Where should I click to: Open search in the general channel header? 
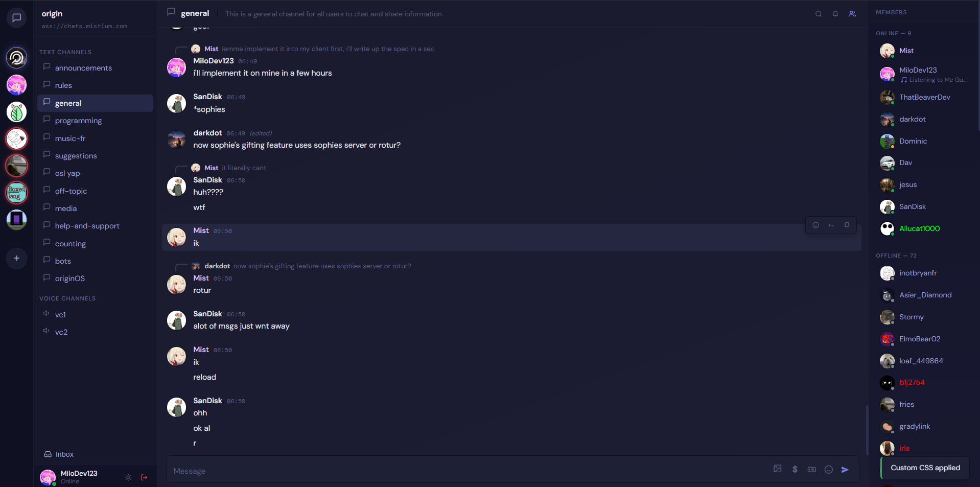(x=818, y=14)
